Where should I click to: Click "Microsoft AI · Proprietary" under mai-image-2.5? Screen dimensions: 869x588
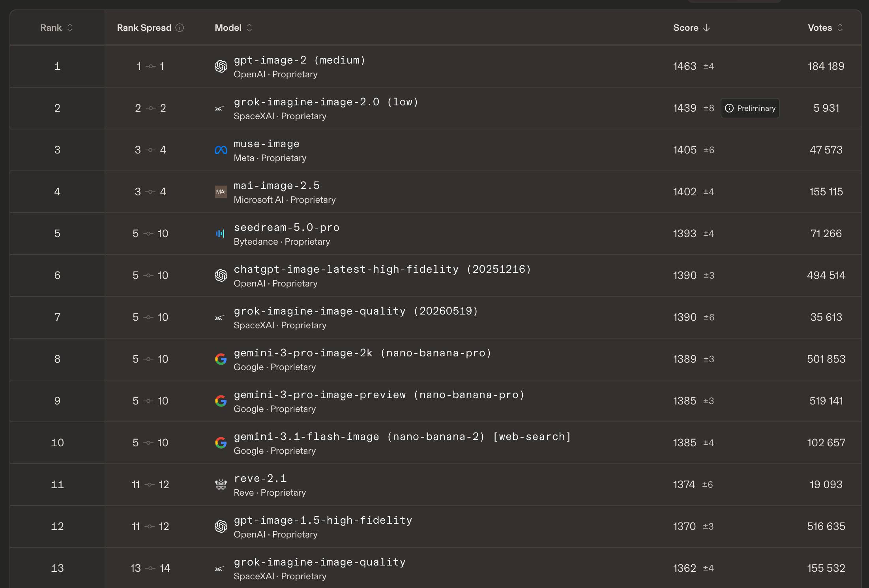tap(285, 200)
